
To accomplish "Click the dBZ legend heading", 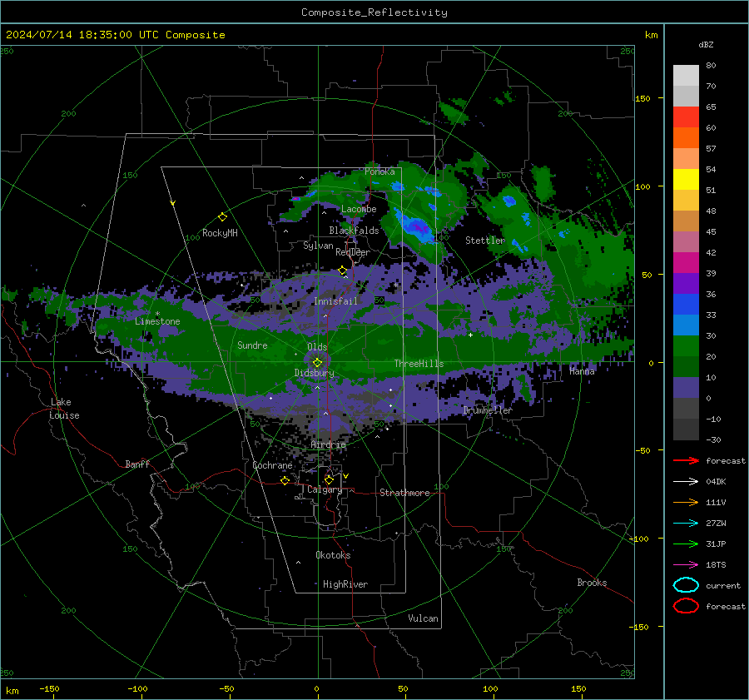I will [706, 45].
